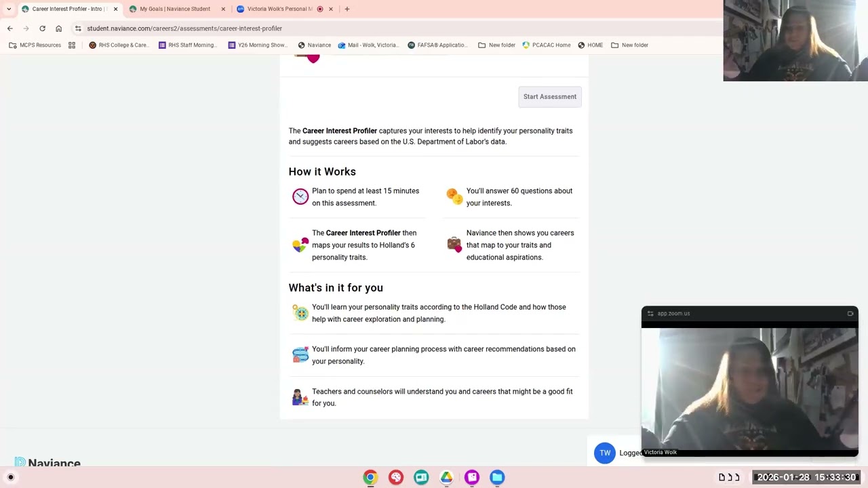Screen dimensions: 868x488
Task: Click the coins icon beside 60 questions text
Action: pos(454,197)
